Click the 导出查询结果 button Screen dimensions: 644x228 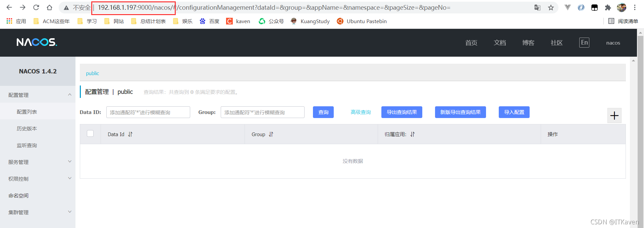pos(402,112)
